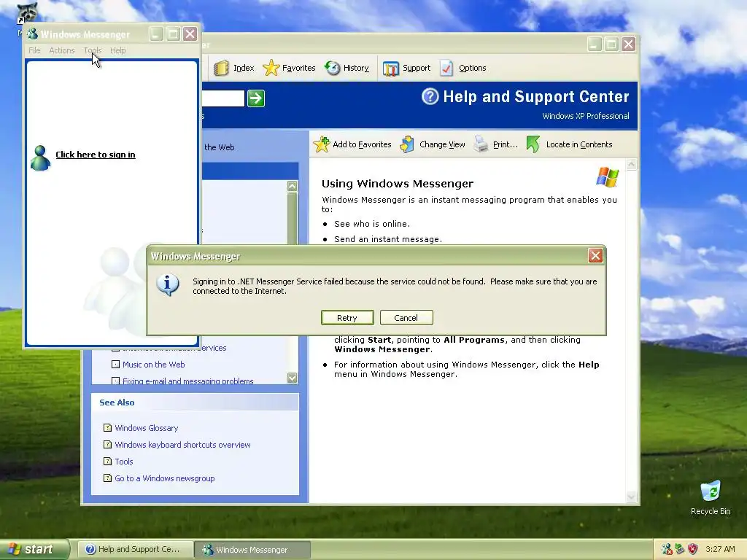This screenshot has height=560, width=747.
Task: Open History clock icon in toolbar
Action: 333,68
